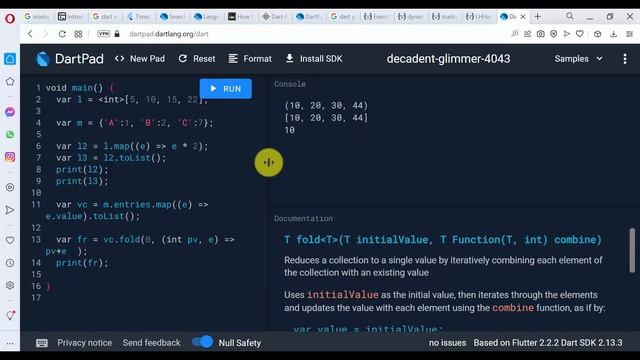Viewport: 640px width, 360px height.
Task: Open Facebook Messenger in the sidebar
Action: 10,112
